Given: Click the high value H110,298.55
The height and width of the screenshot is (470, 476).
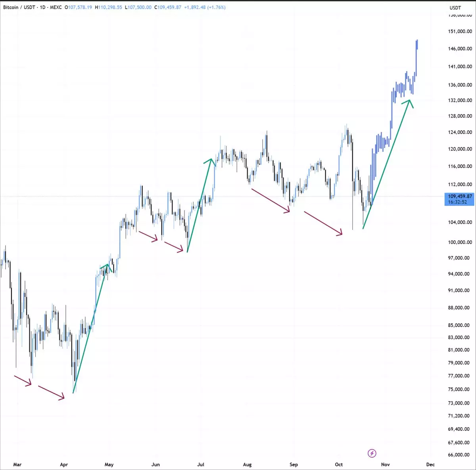Looking at the screenshot, I should tap(108, 7).
